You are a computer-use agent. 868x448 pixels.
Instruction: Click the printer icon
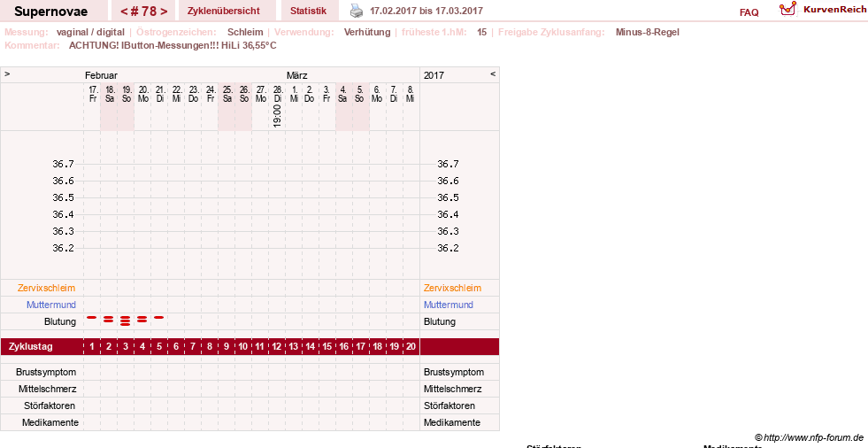(357, 11)
